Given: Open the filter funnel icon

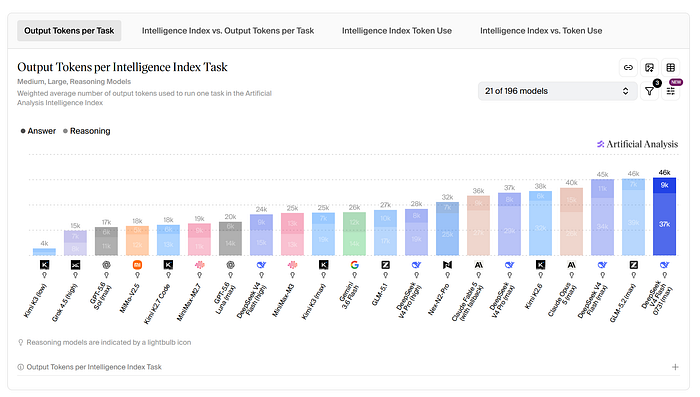Looking at the screenshot, I should [x=650, y=91].
